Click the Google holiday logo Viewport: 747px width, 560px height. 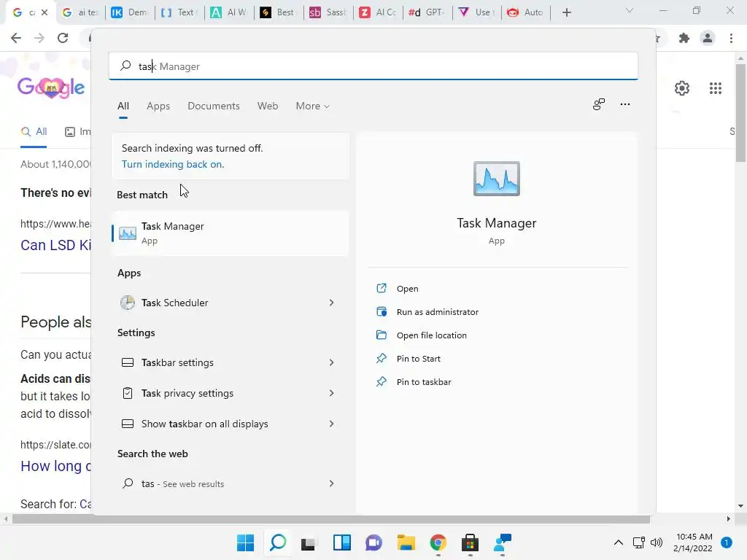click(x=50, y=87)
